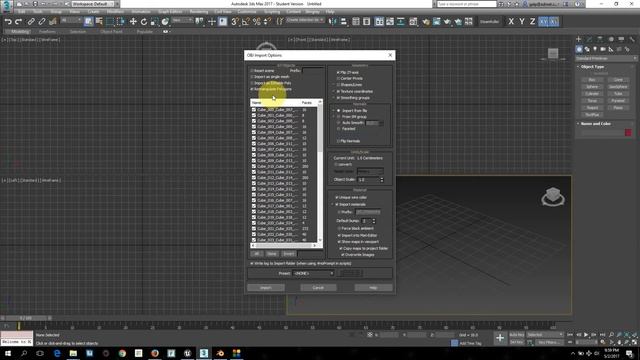Open the Preset dropdown in import dialog
The width and height of the screenshot is (640, 360).
(x=313, y=273)
